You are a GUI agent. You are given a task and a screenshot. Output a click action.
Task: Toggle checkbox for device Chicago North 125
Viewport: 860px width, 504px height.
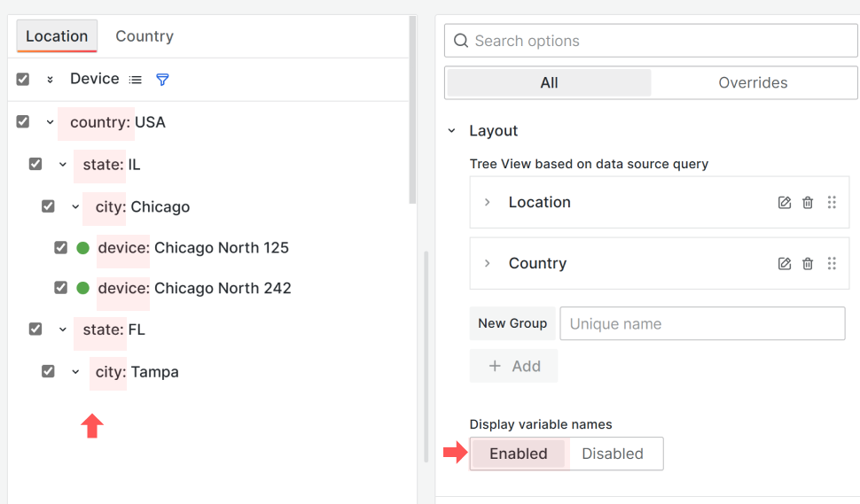(x=60, y=248)
